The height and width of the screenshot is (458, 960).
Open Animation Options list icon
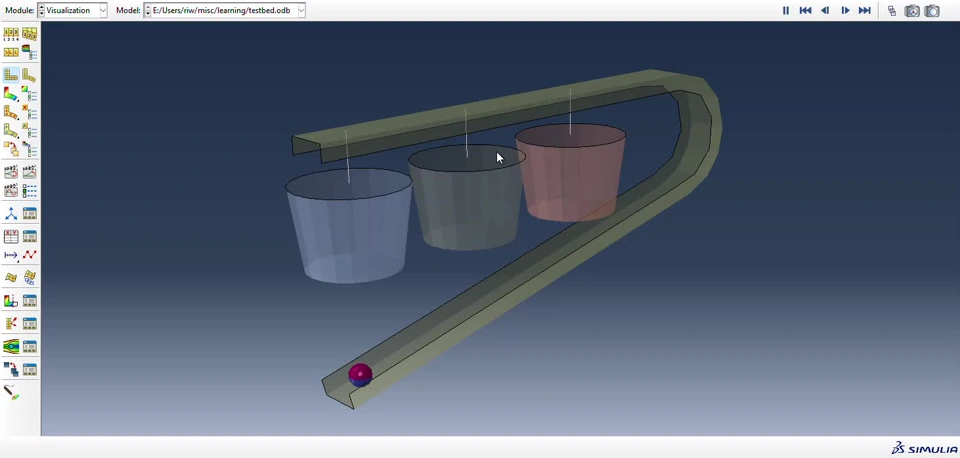tap(29, 190)
